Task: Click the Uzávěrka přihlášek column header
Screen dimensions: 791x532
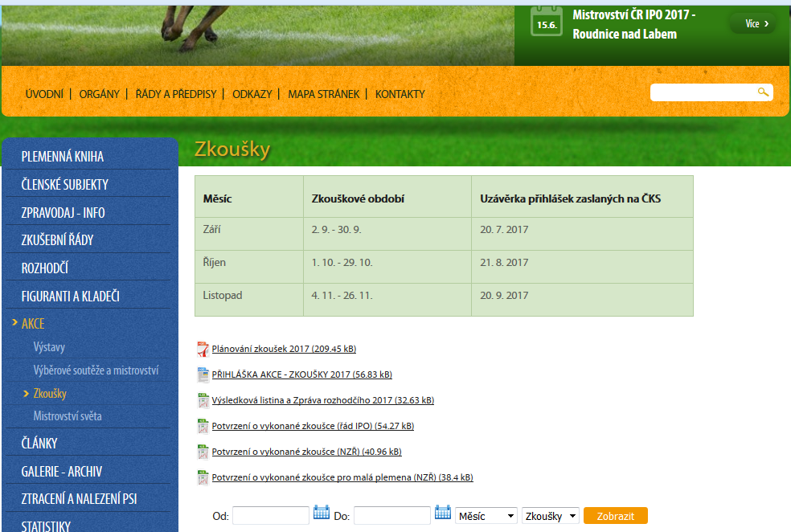Action: [583, 197]
